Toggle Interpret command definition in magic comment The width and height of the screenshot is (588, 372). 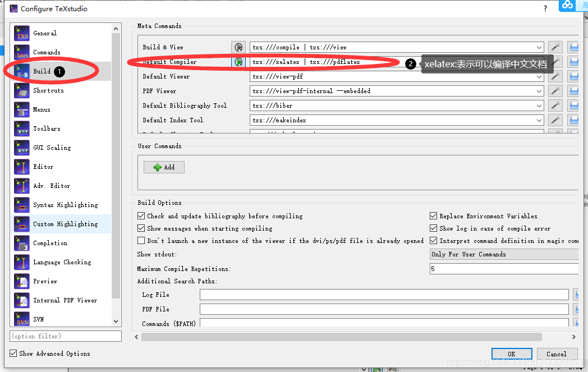click(434, 240)
